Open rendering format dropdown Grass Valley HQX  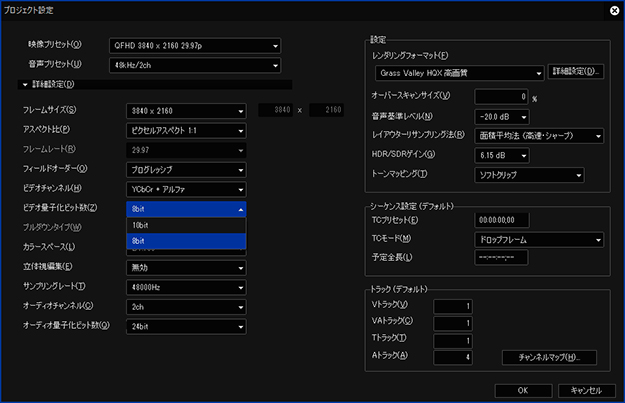pos(460,73)
